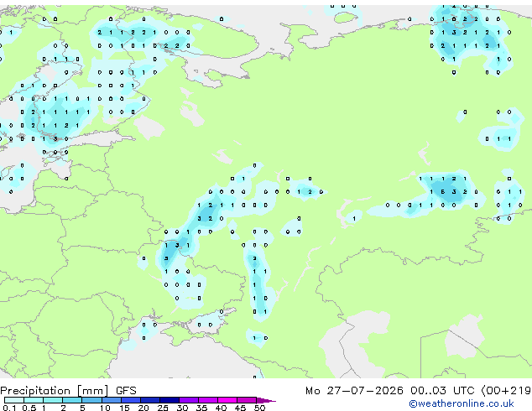Click the '10' legend scale label

[x=105, y=408]
